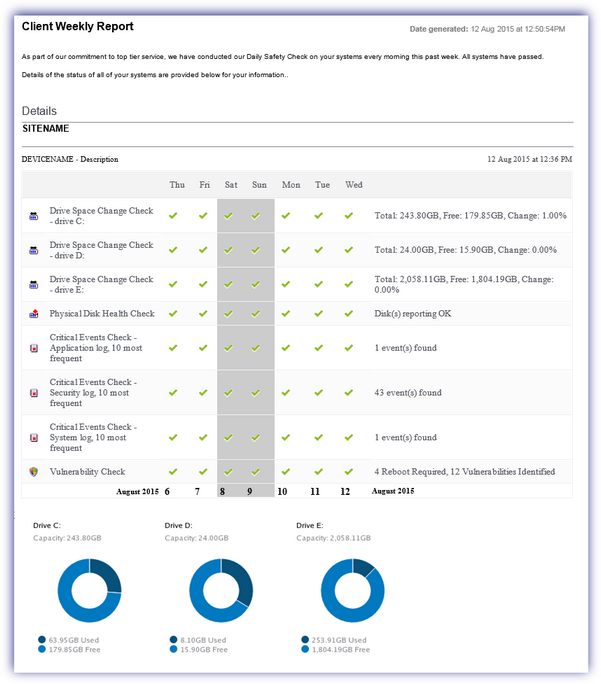Click Wednesday's checkmark for Vulnerability Check

349,471
